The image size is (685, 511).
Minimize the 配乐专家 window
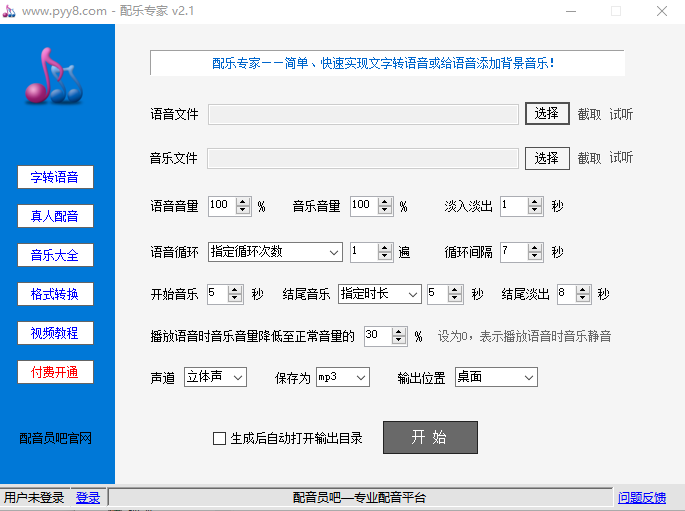571,11
